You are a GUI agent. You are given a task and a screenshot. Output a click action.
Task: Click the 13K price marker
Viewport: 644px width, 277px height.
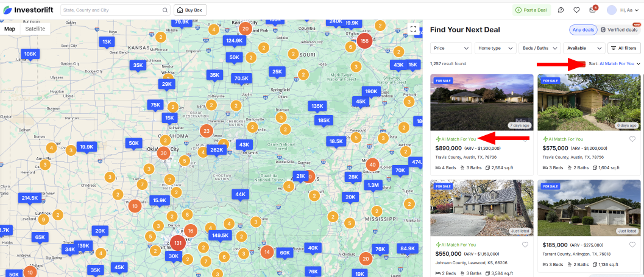tap(107, 41)
